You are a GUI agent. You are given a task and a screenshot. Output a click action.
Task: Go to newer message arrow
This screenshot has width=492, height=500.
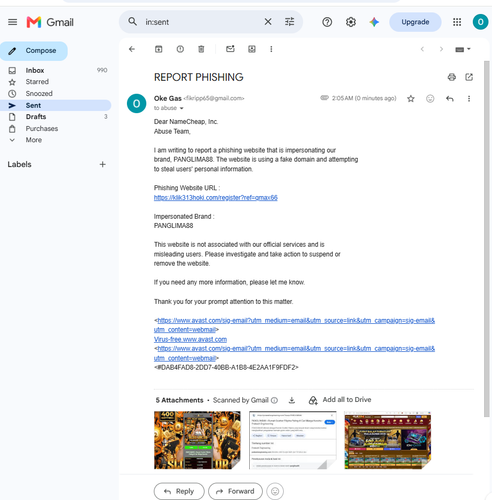point(422,49)
